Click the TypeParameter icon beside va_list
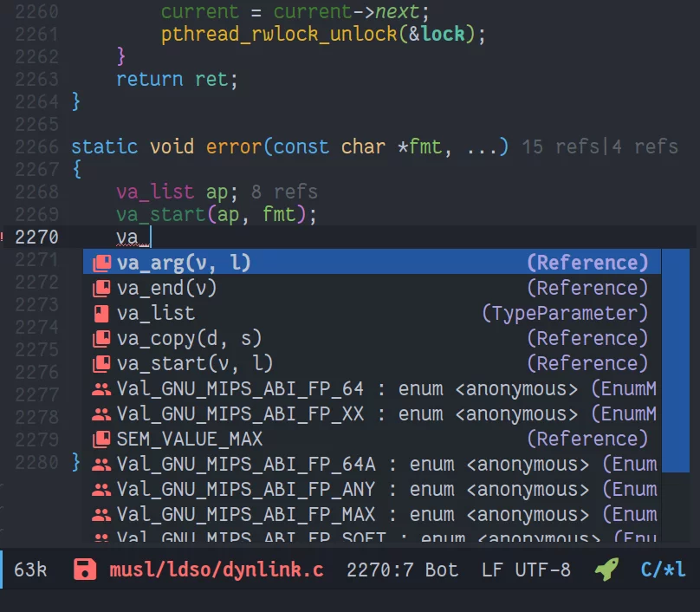 (103, 313)
